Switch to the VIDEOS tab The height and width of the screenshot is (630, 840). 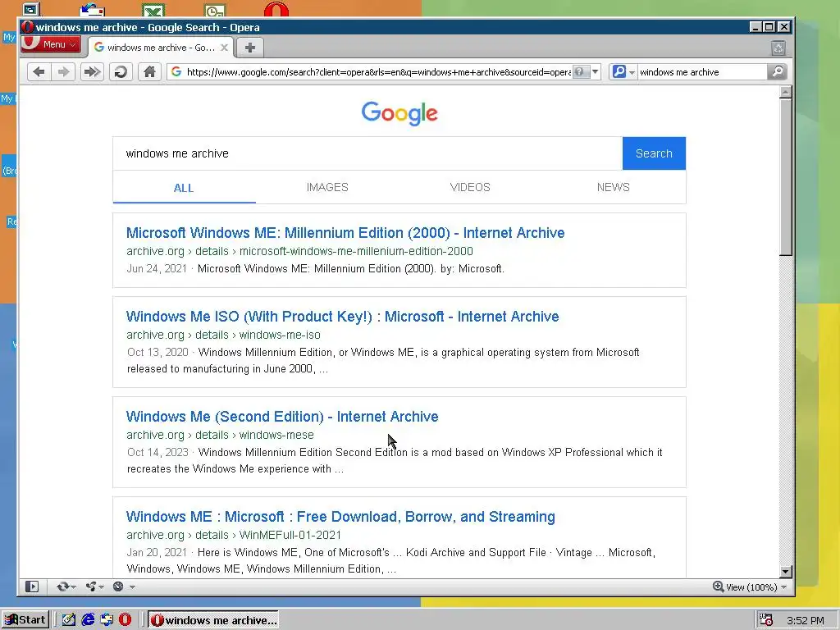[470, 188]
